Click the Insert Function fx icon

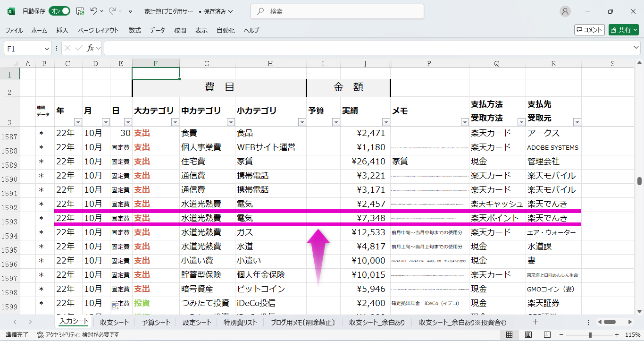pos(90,48)
